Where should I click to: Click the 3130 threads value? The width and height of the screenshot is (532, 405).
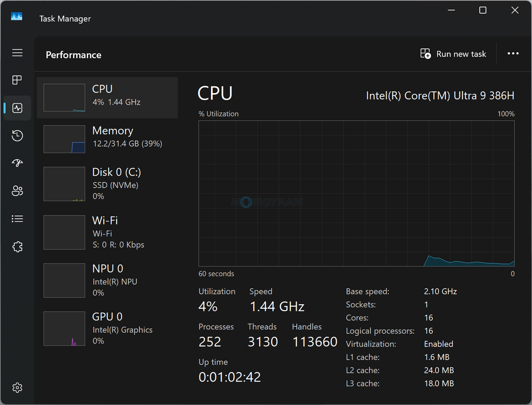[x=263, y=342]
